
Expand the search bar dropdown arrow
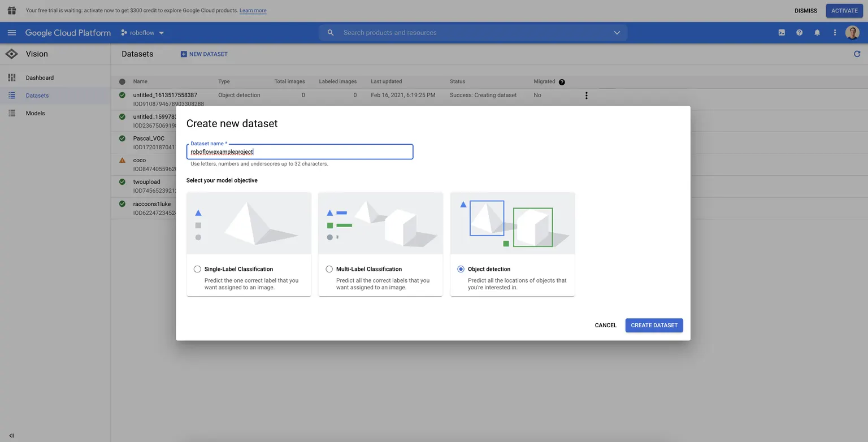click(x=617, y=33)
